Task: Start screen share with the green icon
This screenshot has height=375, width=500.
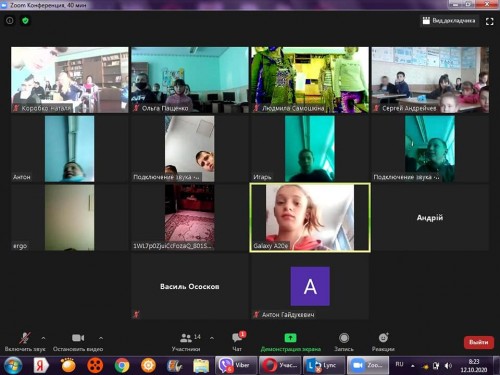Action: point(290,342)
